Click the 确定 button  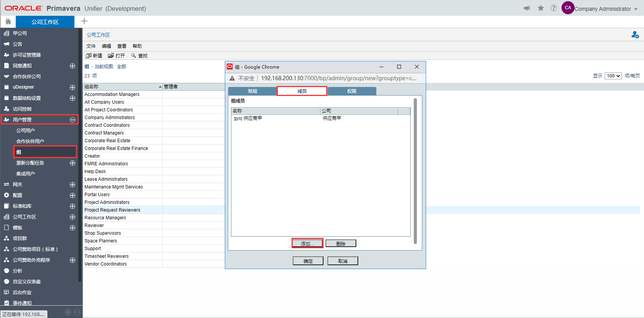(x=308, y=261)
